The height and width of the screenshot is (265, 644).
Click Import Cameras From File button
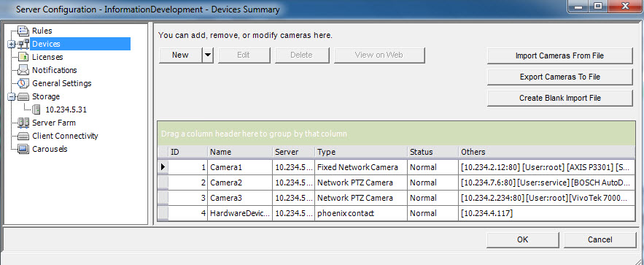coord(559,56)
